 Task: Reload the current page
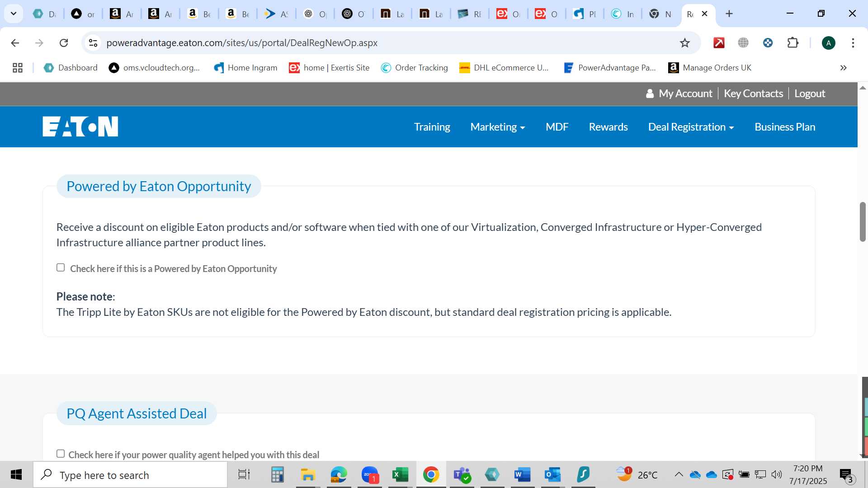coord(64,43)
